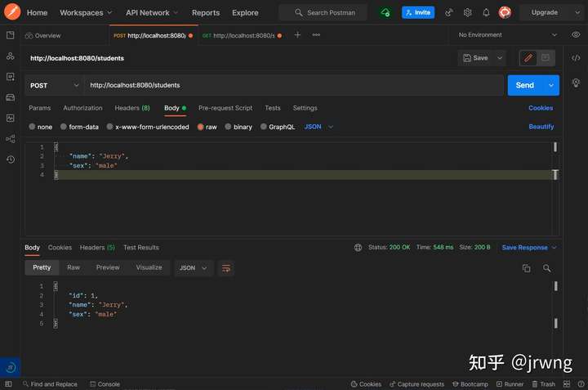Open the help icon in status bar

pyautogui.click(x=581, y=384)
